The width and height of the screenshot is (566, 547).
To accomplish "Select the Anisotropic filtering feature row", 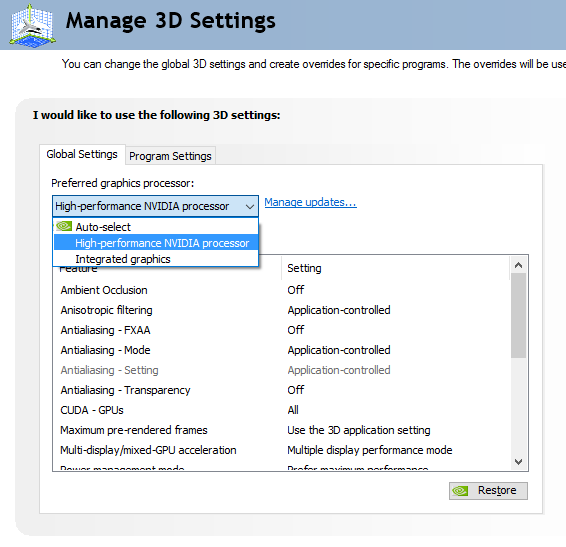I will [x=282, y=310].
